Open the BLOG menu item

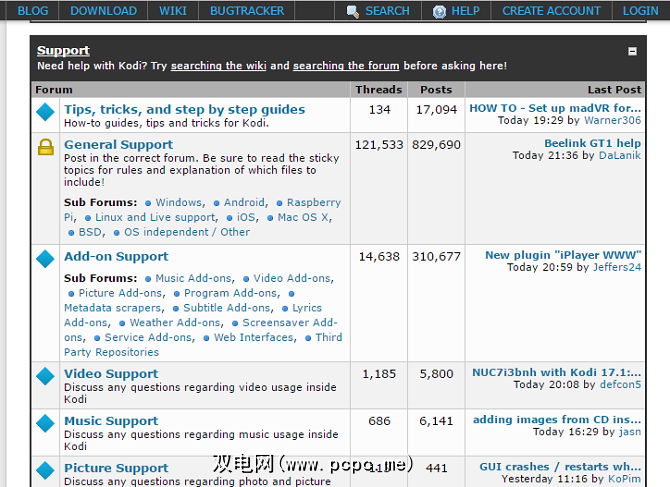[32, 11]
